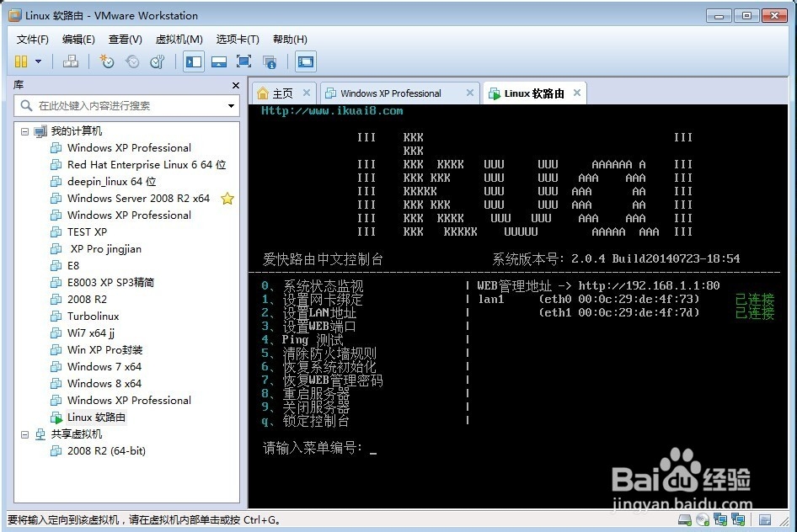Close the 库 library panel
Image resolution: width=797 pixels, height=532 pixels.
point(235,85)
